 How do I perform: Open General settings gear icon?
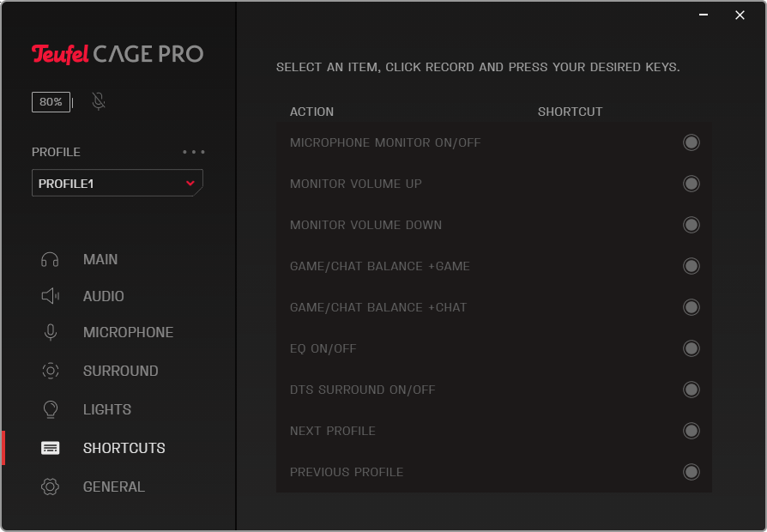point(50,487)
